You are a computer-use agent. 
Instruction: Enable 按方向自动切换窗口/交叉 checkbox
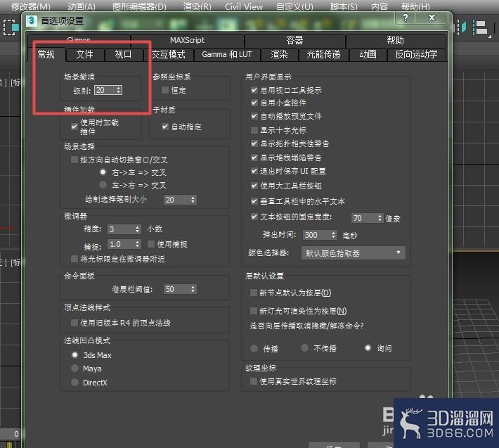(74, 160)
